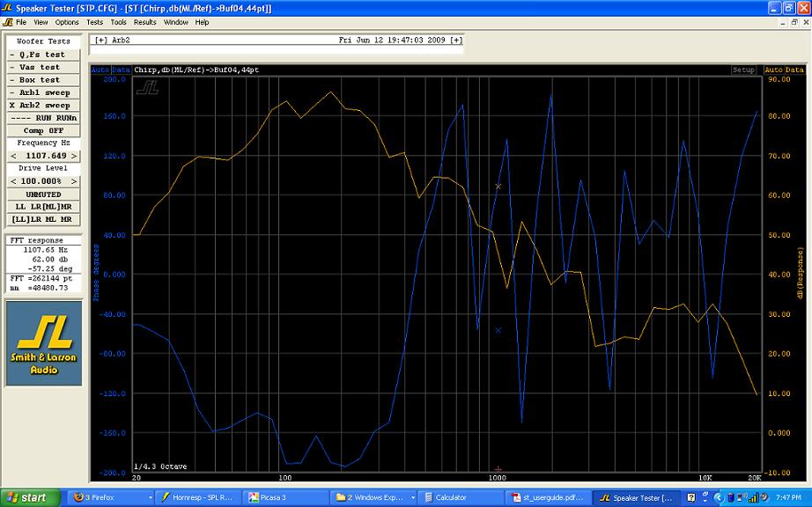
Task: Open the View menu
Action: tap(41, 22)
